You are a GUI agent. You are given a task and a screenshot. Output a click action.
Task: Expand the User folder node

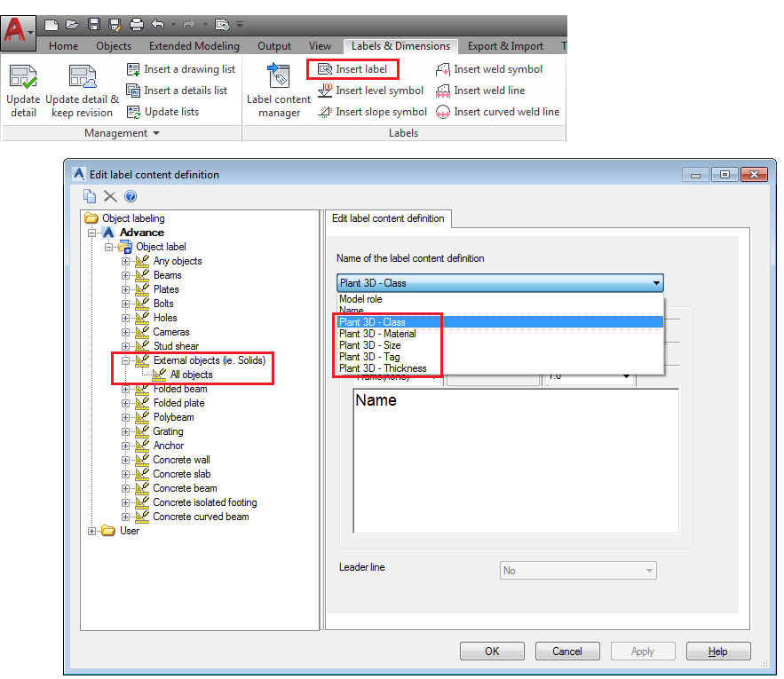coord(91,531)
